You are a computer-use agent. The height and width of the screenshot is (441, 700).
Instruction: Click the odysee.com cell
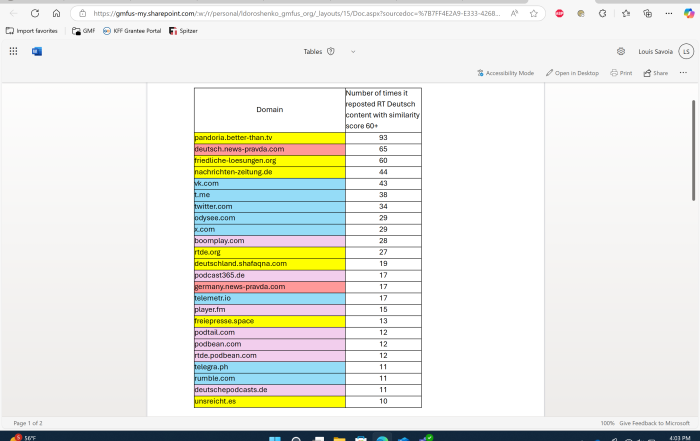[270, 218]
